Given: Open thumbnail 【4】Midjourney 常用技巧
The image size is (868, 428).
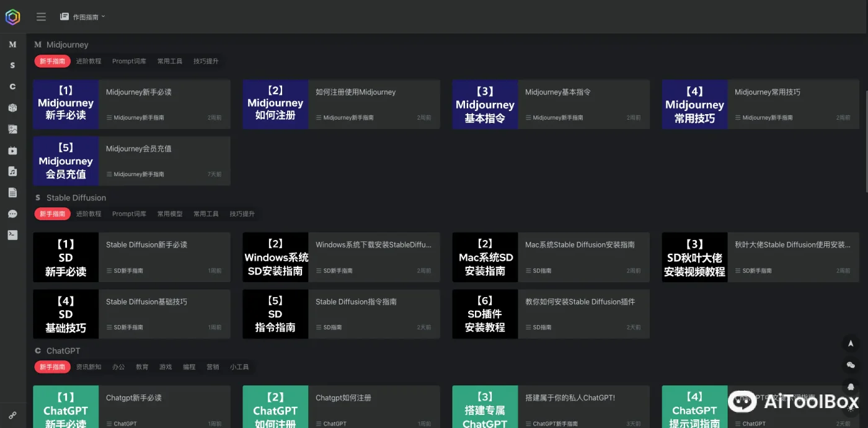Looking at the screenshot, I should [694, 104].
